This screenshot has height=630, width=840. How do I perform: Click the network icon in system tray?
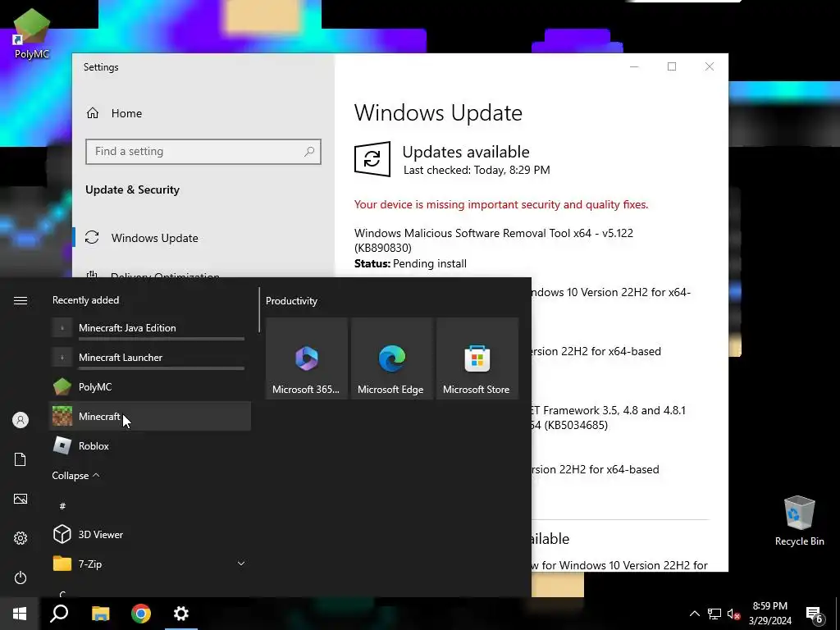[x=714, y=614]
